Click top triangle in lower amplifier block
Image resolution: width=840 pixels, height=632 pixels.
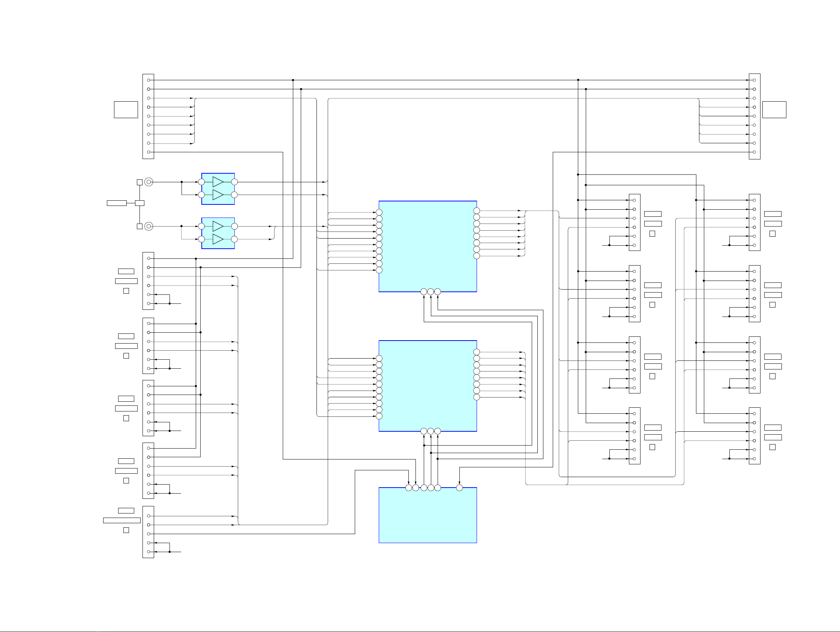pyautogui.click(x=218, y=227)
